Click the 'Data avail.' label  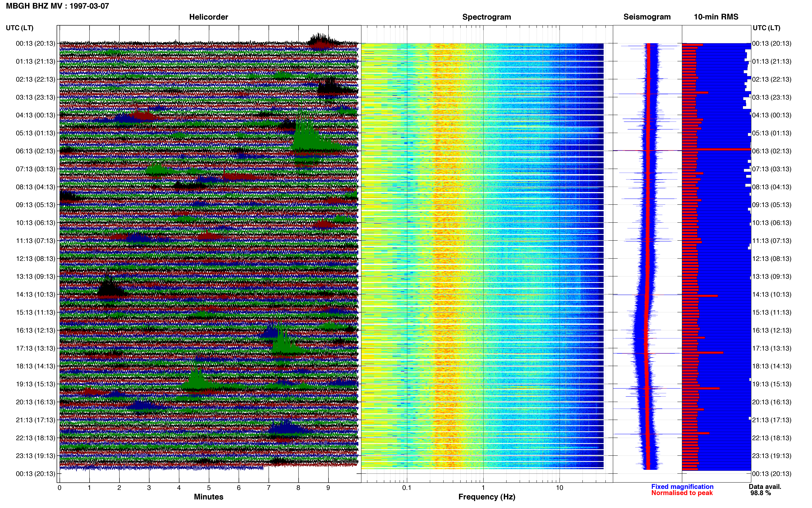[x=765, y=486]
